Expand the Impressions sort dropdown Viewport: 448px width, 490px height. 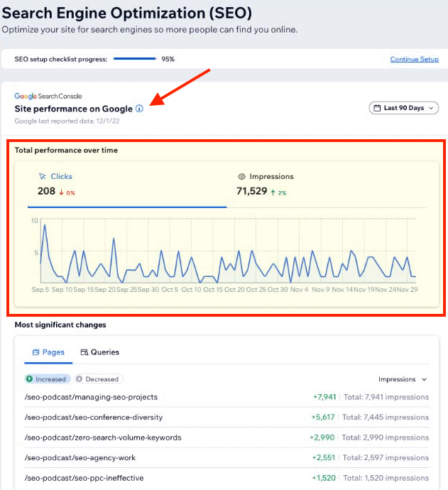(403, 379)
